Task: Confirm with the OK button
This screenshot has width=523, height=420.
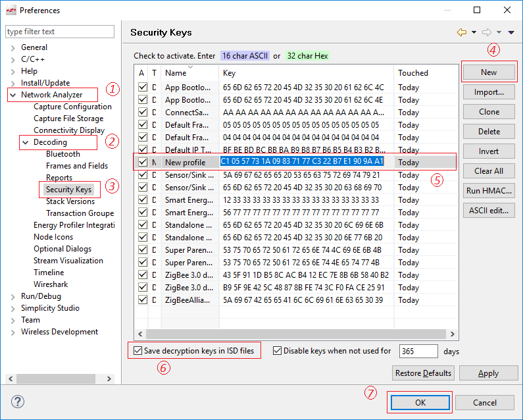Action: [x=420, y=402]
